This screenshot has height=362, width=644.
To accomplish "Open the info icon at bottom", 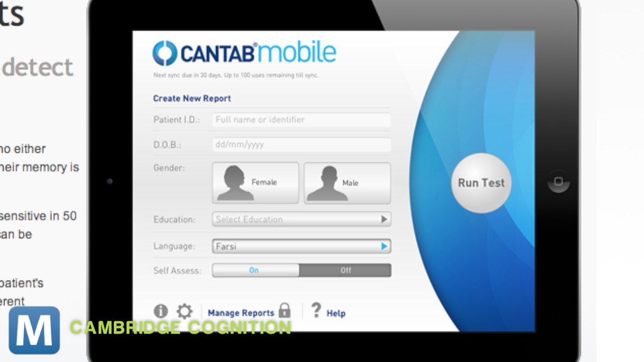I will coord(160,311).
